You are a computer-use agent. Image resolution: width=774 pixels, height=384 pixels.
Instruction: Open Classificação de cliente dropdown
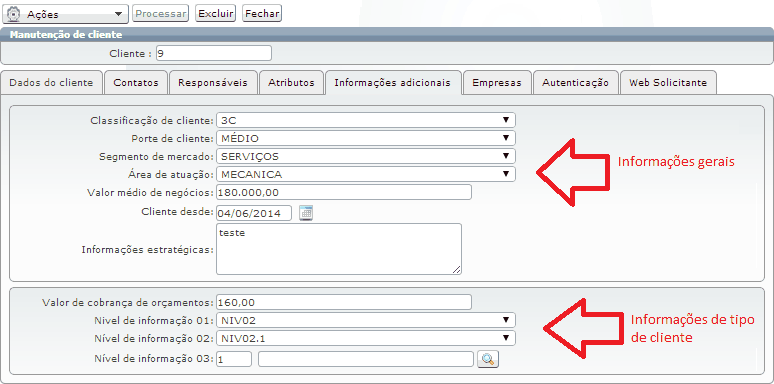(366, 120)
